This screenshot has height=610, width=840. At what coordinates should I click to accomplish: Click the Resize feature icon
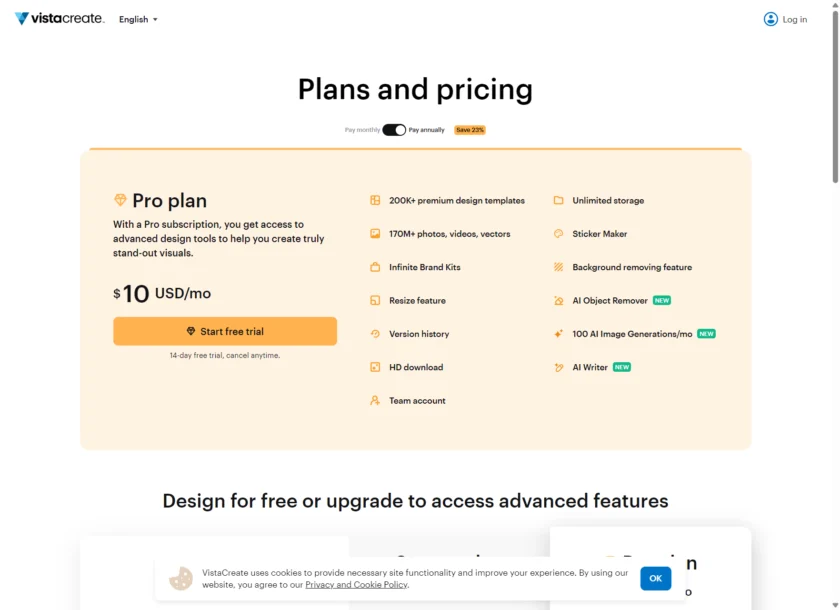click(x=374, y=300)
